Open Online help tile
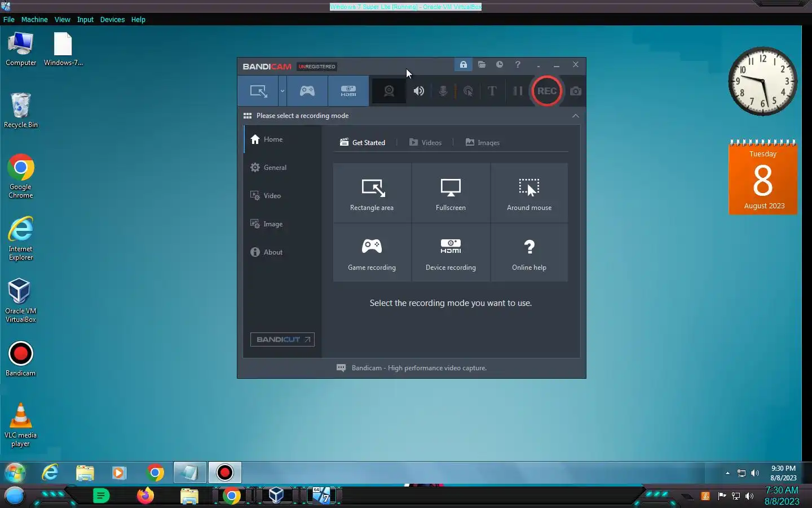 pos(529,253)
